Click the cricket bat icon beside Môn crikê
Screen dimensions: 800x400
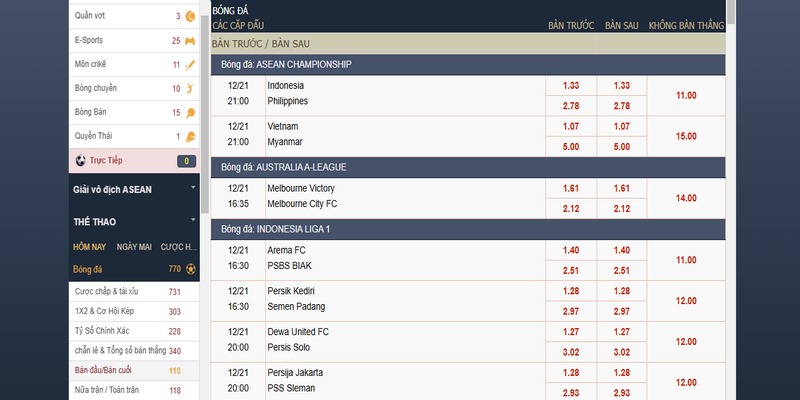(x=190, y=65)
